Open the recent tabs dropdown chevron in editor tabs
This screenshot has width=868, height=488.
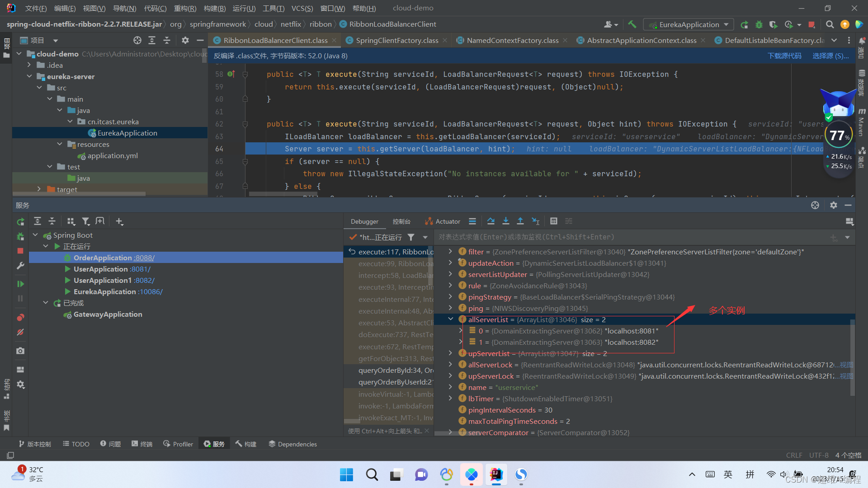834,40
